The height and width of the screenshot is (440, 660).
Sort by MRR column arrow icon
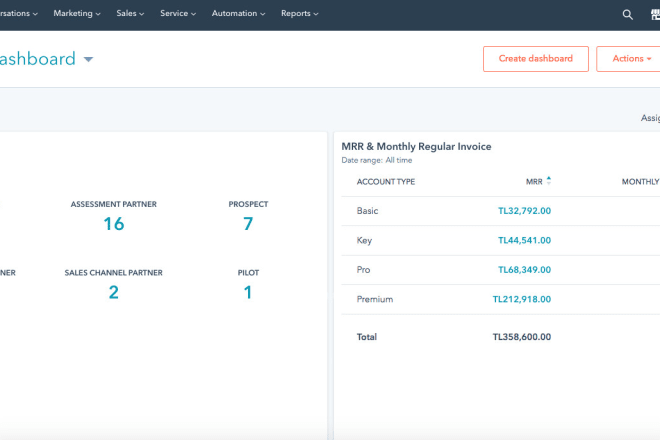coord(548,181)
